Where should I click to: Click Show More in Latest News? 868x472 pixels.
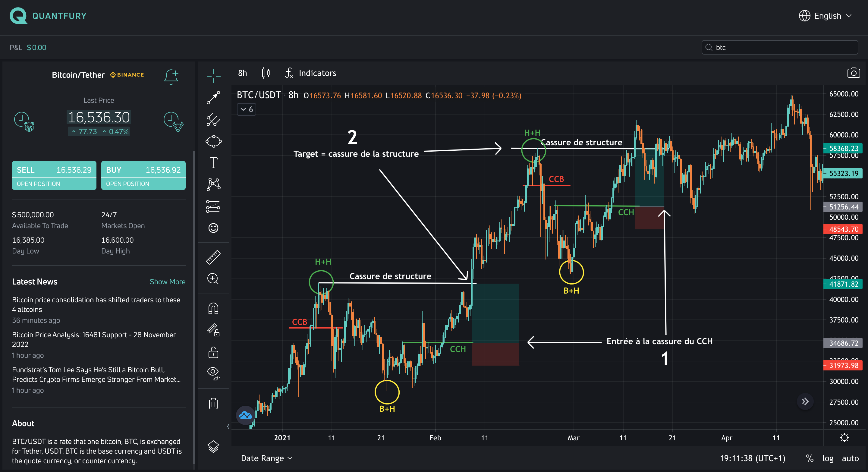click(x=168, y=282)
